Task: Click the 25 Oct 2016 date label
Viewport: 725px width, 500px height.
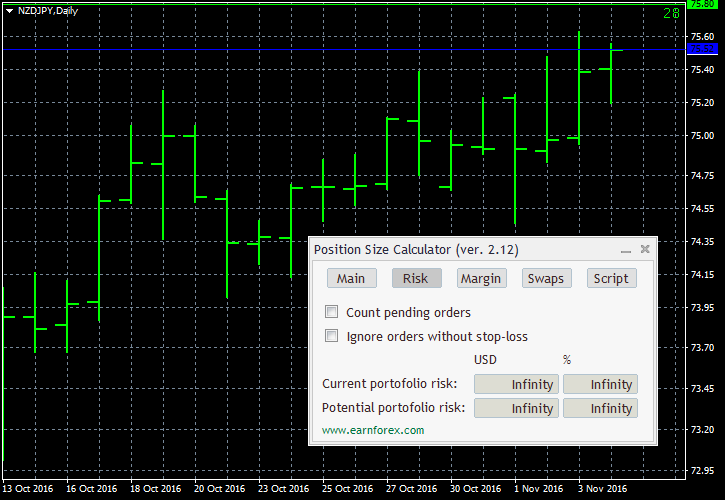Action: click(347, 488)
